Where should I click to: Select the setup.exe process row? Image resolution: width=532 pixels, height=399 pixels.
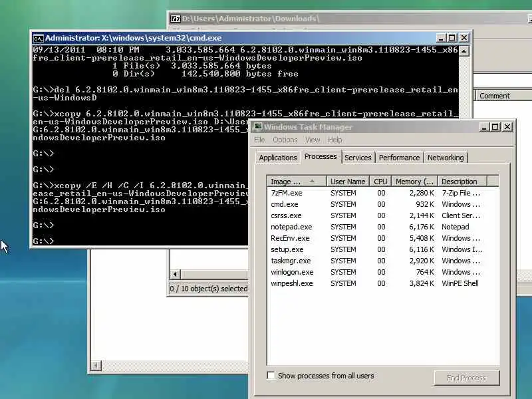tap(383, 249)
